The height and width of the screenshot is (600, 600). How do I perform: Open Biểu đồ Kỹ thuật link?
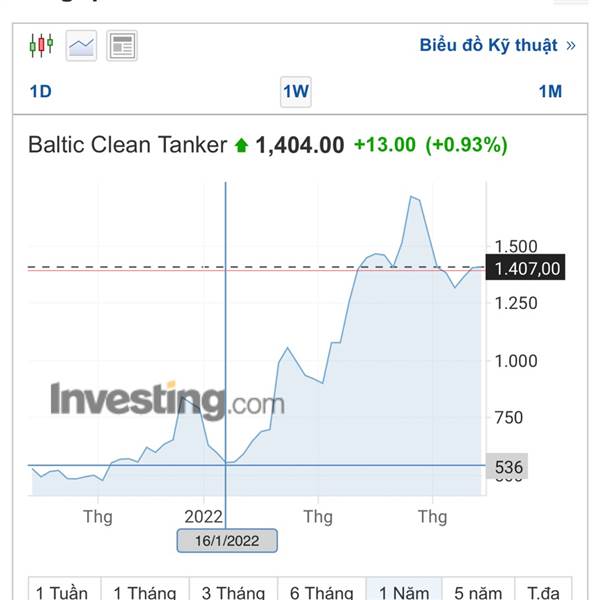488,45
